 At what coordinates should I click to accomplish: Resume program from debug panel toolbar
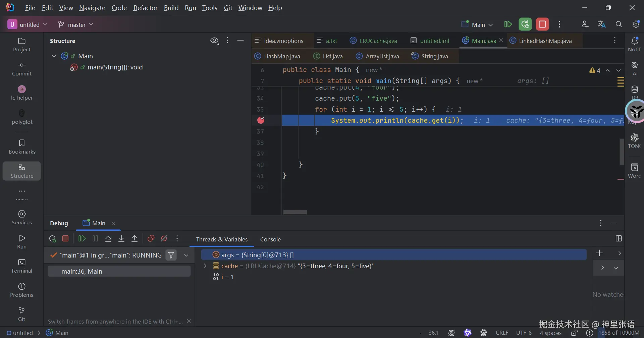tap(82, 239)
